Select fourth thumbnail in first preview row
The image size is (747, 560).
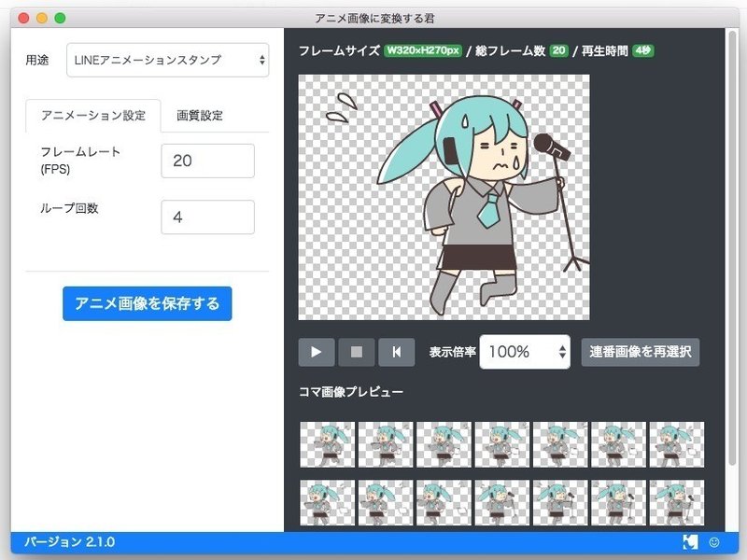tap(502, 444)
